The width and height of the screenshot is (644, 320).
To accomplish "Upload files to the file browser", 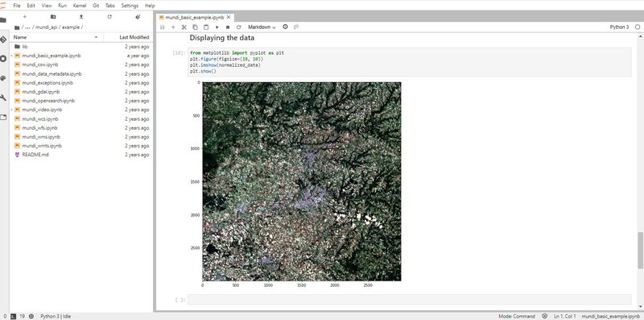I will coord(81,17).
